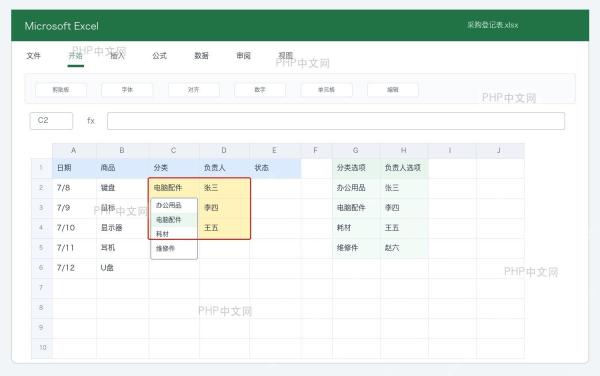Click the U盘 product cell

coord(122,268)
